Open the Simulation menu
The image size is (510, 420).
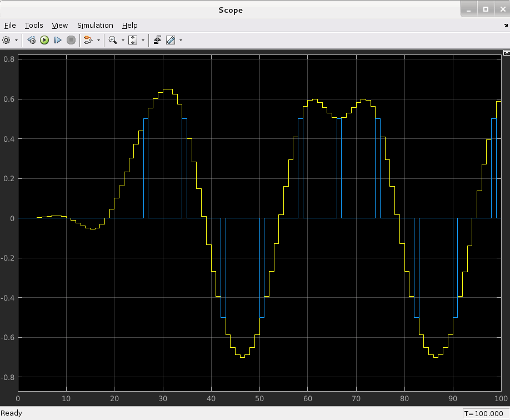pos(95,26)
